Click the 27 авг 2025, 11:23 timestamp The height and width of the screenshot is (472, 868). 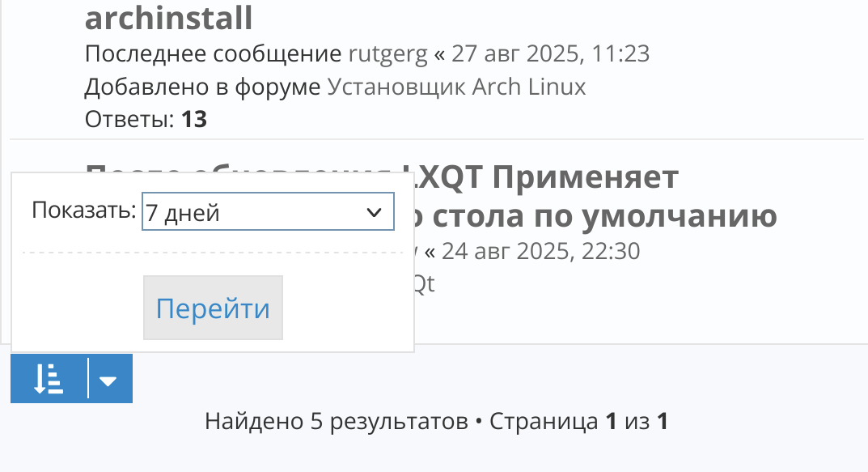click(x=550, y=54)
